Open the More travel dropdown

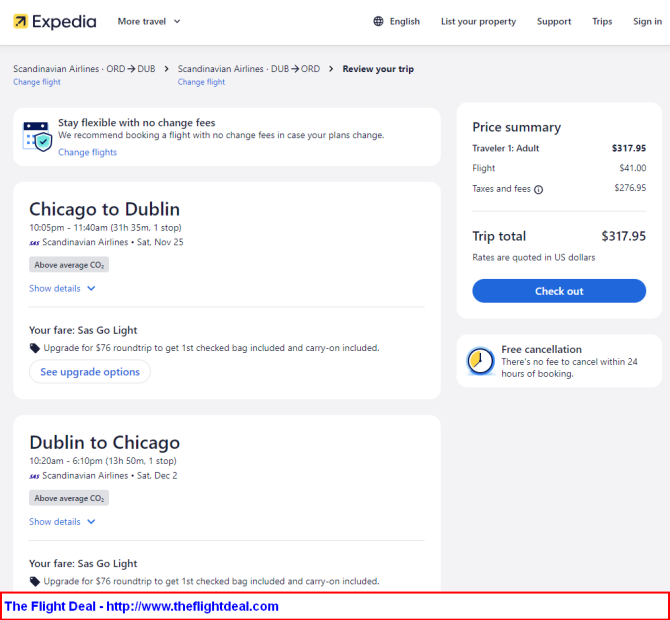pyautogui.click(x=149, y=21)
